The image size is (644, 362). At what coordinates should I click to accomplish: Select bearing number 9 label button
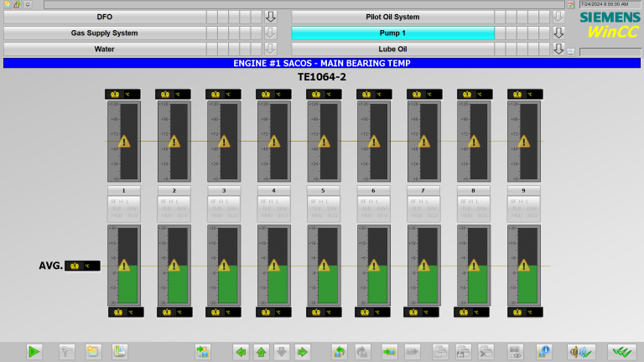523,191
